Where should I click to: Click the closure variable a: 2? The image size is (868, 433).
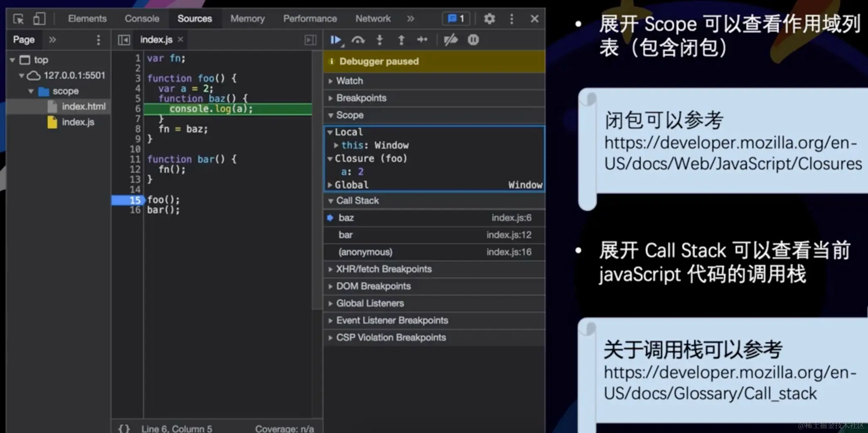(x=352, y=172)
